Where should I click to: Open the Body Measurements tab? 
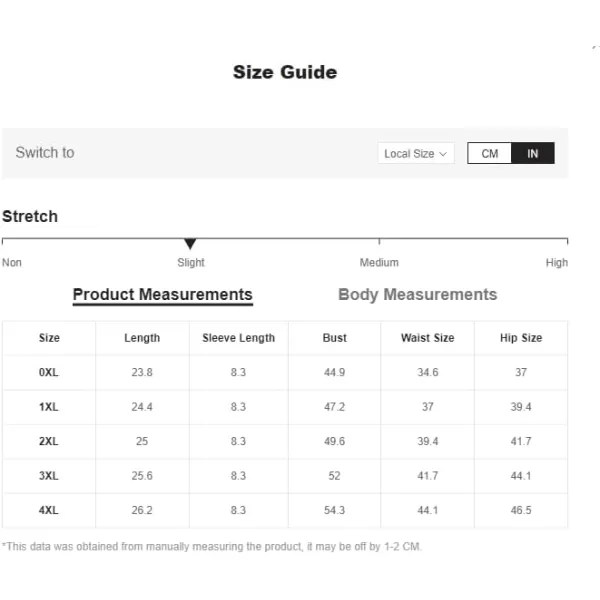coord(417,295)
